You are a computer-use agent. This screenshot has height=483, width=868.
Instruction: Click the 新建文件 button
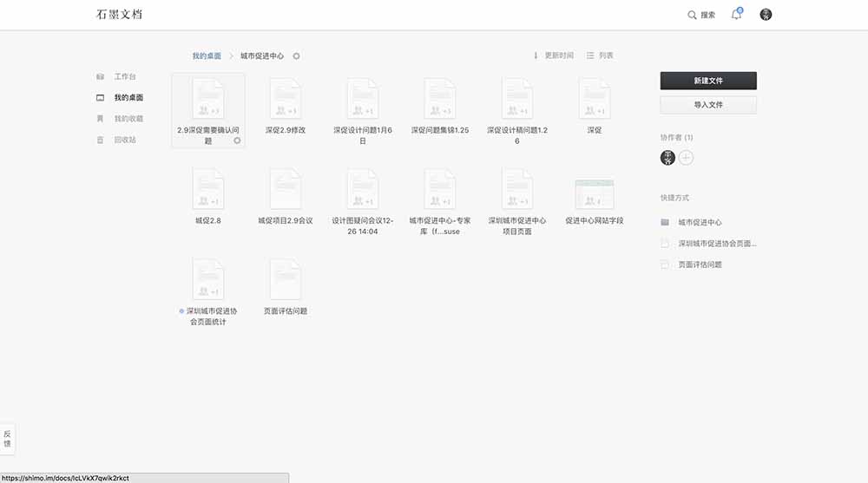(708, 81)
